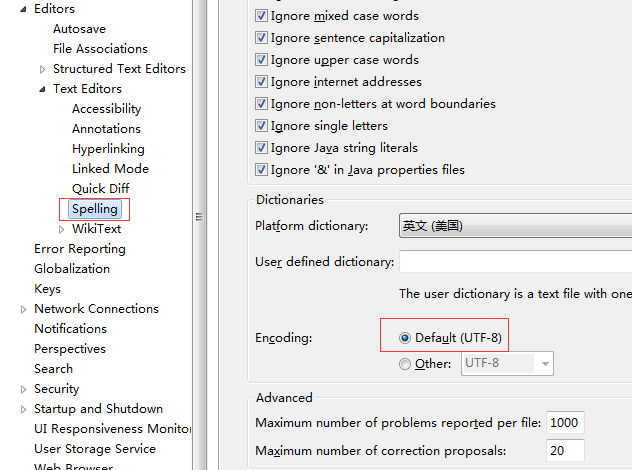Select the Editors tree item

pos(54,9)
